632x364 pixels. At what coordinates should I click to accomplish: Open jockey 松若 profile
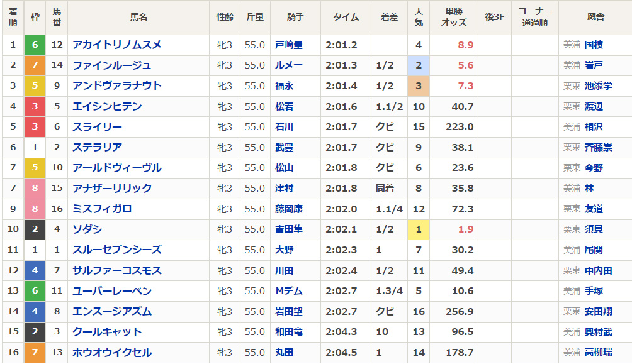(x=284, y=106)
